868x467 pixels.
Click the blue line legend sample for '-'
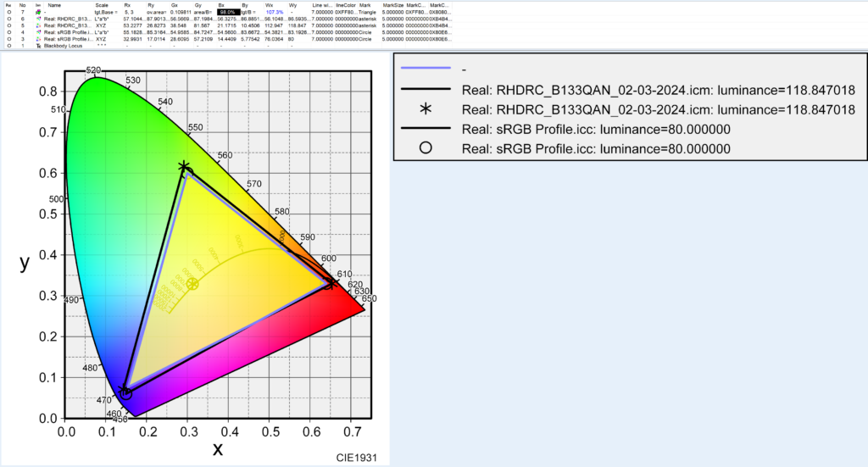(426, 68)
